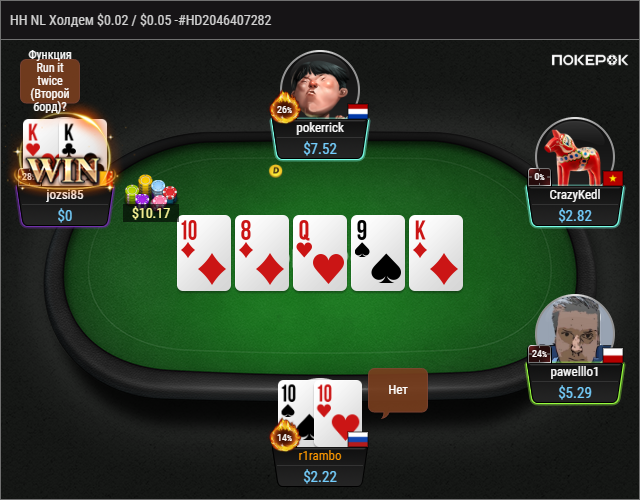This screenshot has height=500, width=640.
Task: Click the yellow dealer button chip
Action: click(x=276, y=171)
